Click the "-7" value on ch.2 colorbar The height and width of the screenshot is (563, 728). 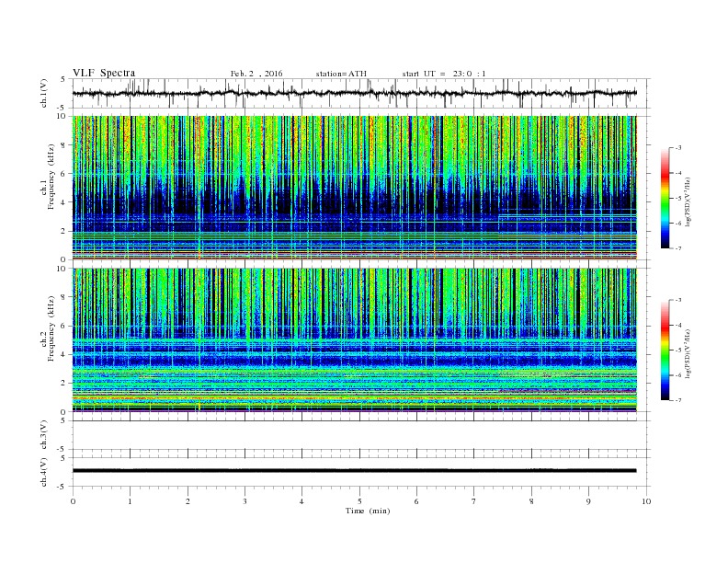pyautogui.click(x=677, y=400)
